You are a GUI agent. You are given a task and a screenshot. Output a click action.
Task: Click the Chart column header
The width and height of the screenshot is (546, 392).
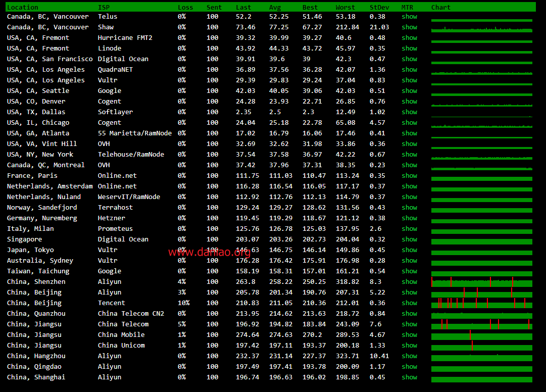pyautogui.click(x=440, y=7)
